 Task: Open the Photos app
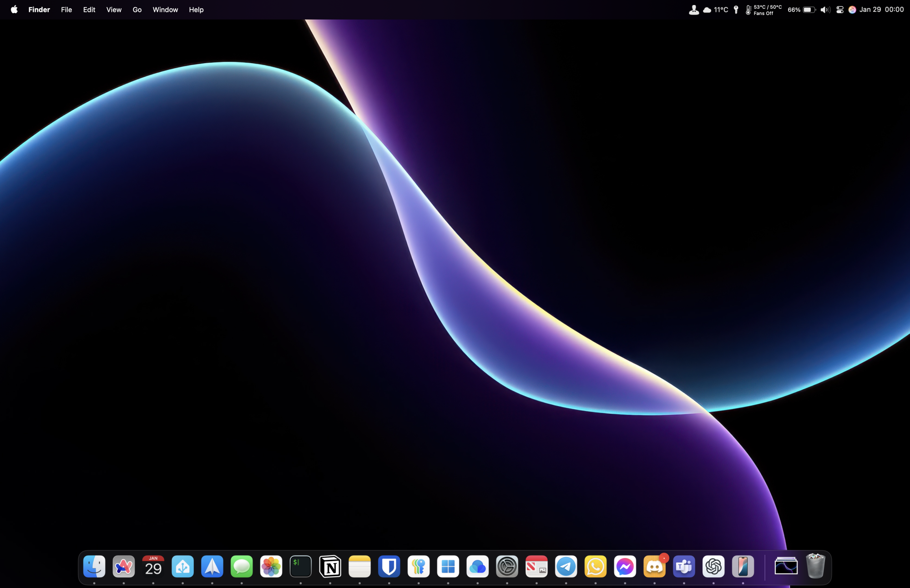pyautogui.click(x=271, y=567)
